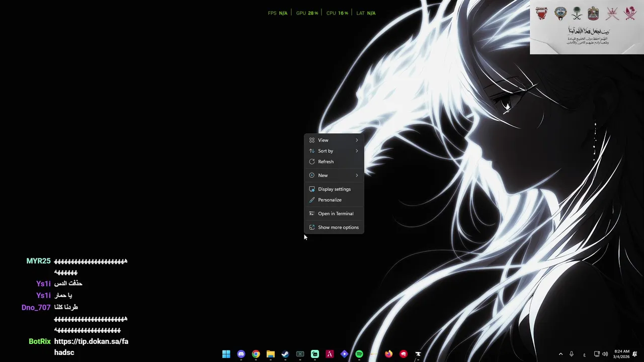Show hidden system tray icons chevron
This screenshot has height=362, width=644.
point(560,354)
